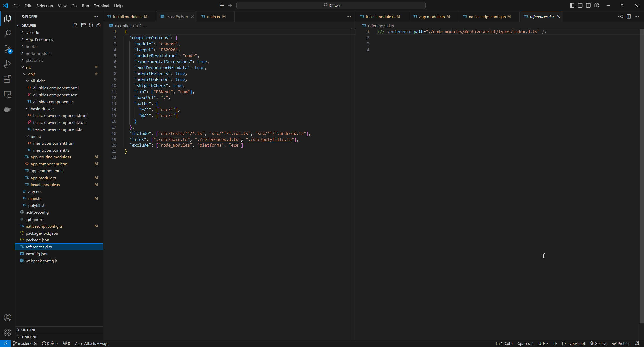Open the Extensions view
This screenshot has width=644, height=347.
pyautogui.click(x=8, y=79)
